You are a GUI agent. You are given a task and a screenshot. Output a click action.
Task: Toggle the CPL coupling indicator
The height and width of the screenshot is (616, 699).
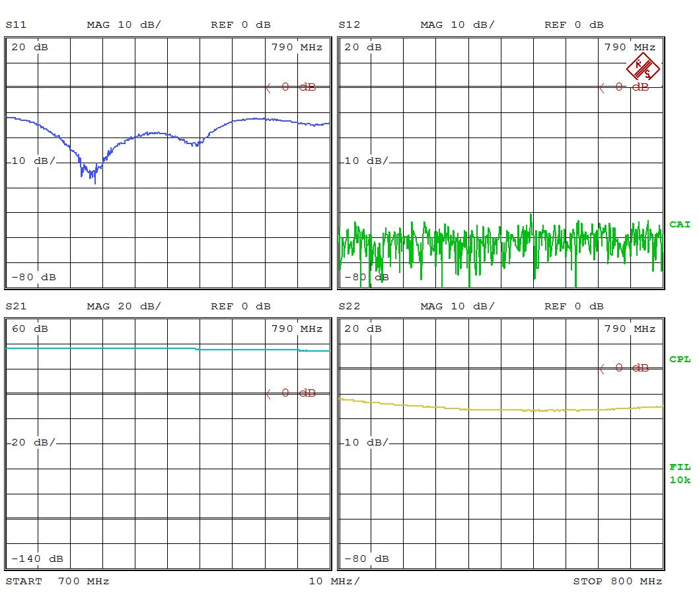[680, 360]
